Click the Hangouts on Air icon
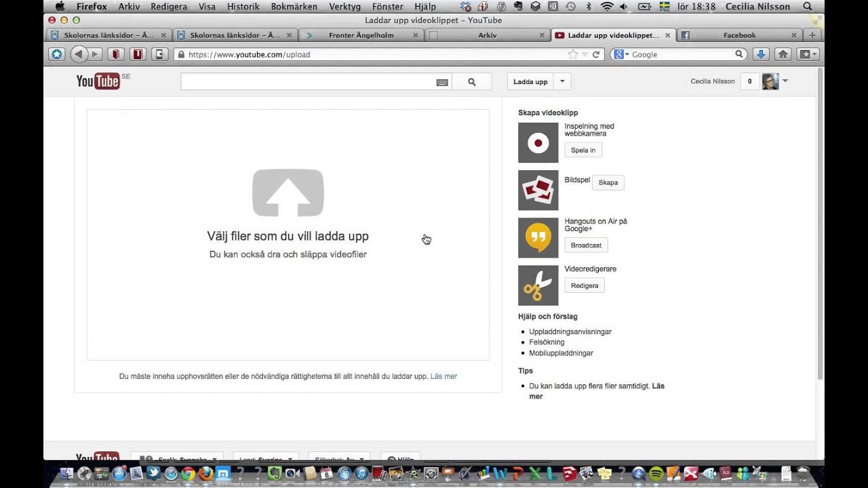This screenshot has height=488, width=868. pyautogui.click(x=538, y=238)
